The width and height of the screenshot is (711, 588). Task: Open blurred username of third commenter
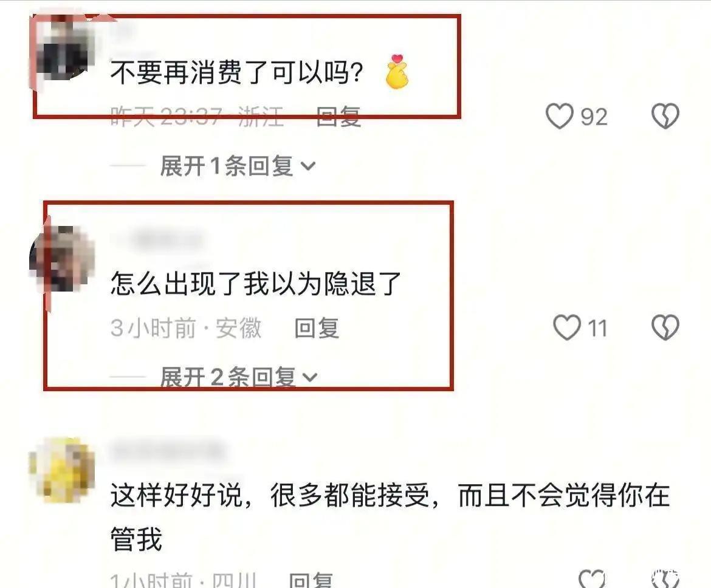click(x=169, y=450)
